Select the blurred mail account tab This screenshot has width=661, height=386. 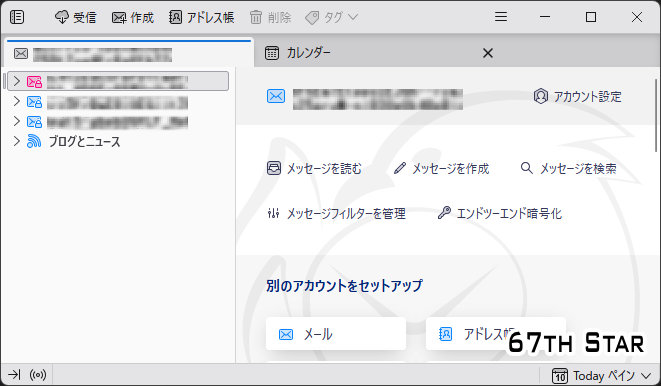pyautogui.click(x=128, y=54)
